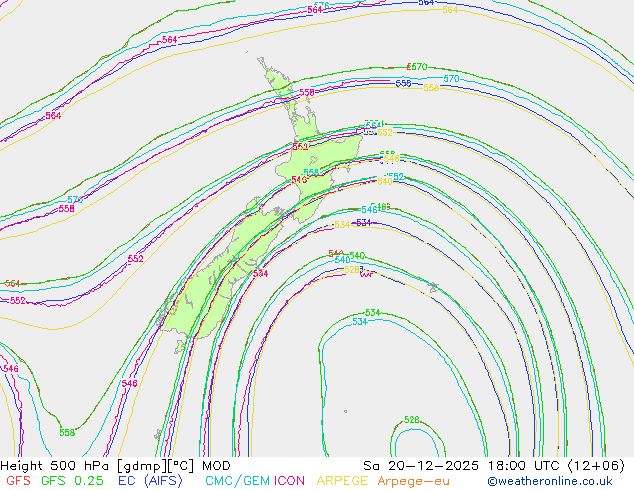Click the small Chatham Islands outline east of New Zealand
Viewport: 634px width, 490px height.
[433, 287]
